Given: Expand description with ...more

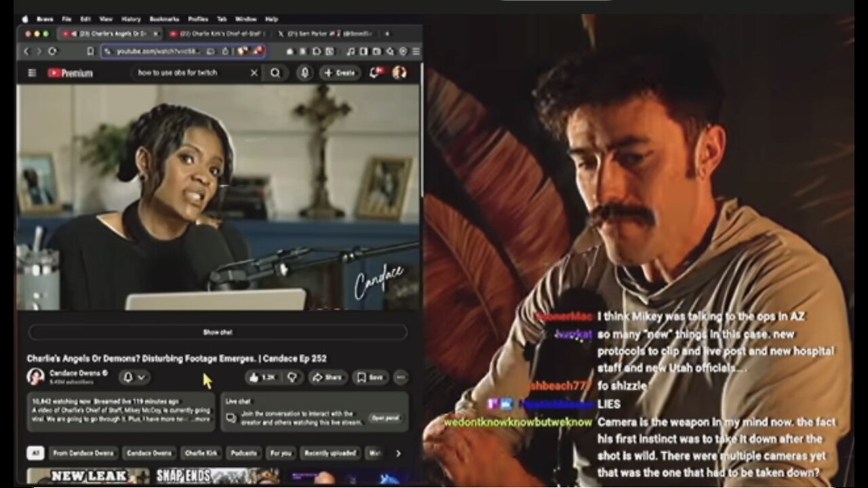Looking at the screenshot, I should click(201, 420).
